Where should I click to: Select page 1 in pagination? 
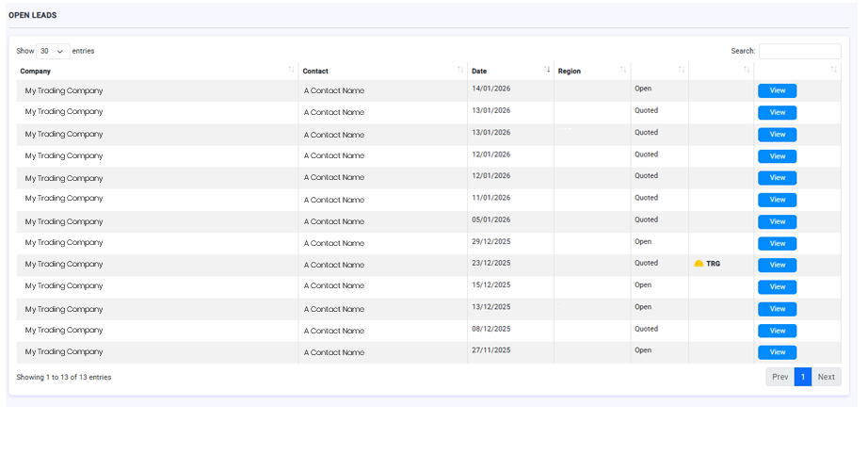[803, 377]
